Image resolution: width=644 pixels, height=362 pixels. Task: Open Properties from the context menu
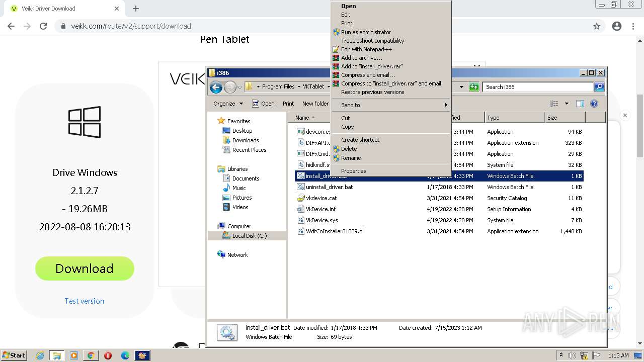coord(390,171)
